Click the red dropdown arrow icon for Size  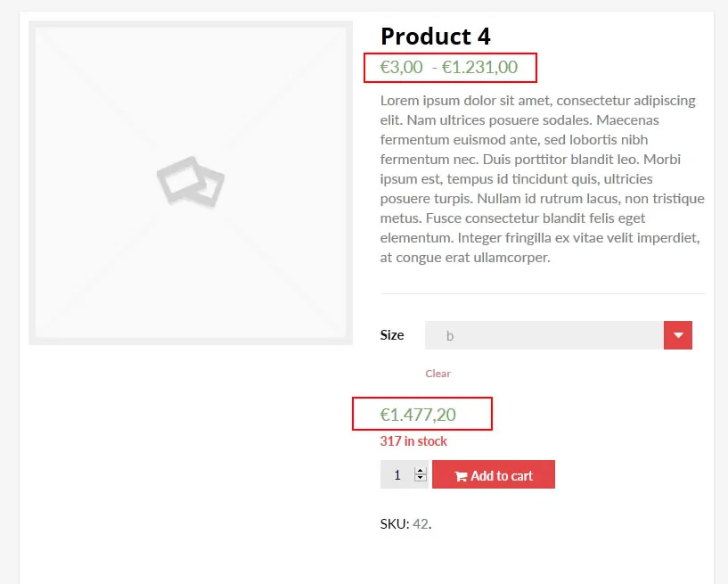(x=678, y=334)
